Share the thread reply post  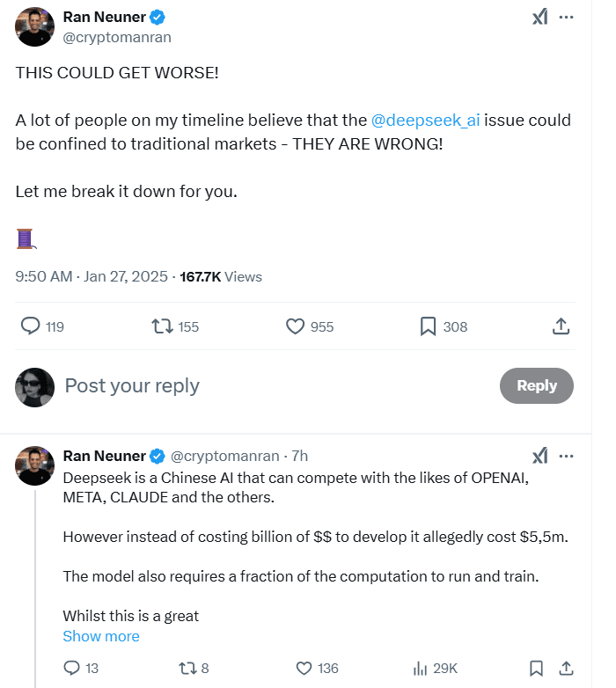click(567, 668)
